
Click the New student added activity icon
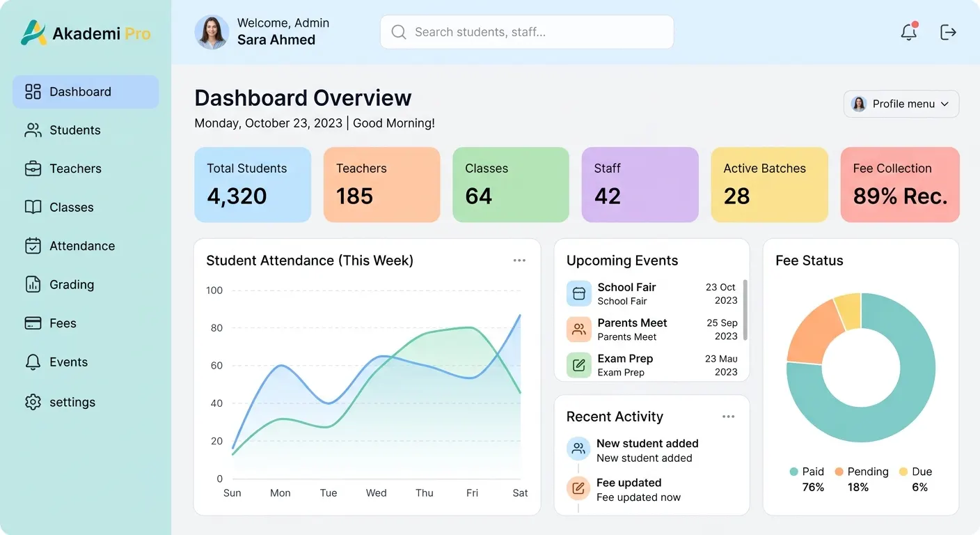click(578, 449)
